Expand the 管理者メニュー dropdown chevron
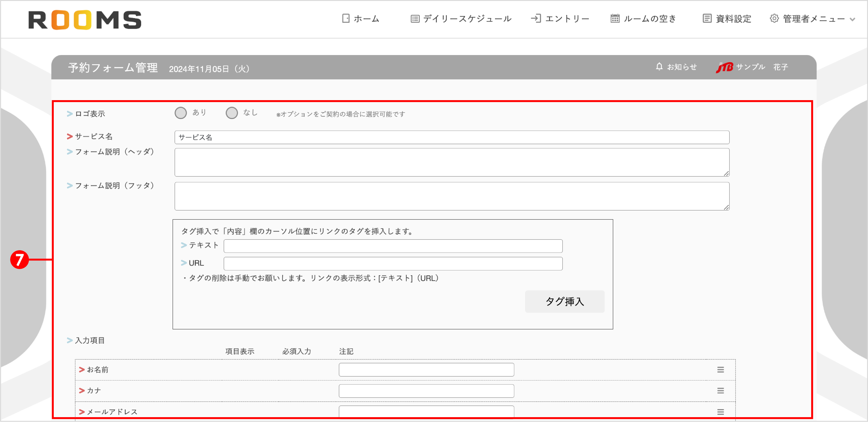 click(852, 20)
